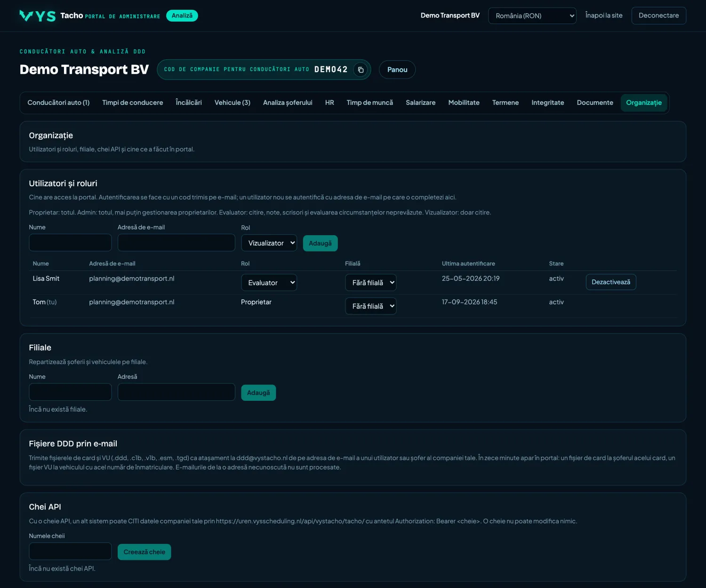Go to the Salarizare tab
This screenshot has height=588, width=706.
[x=421, y=103]
